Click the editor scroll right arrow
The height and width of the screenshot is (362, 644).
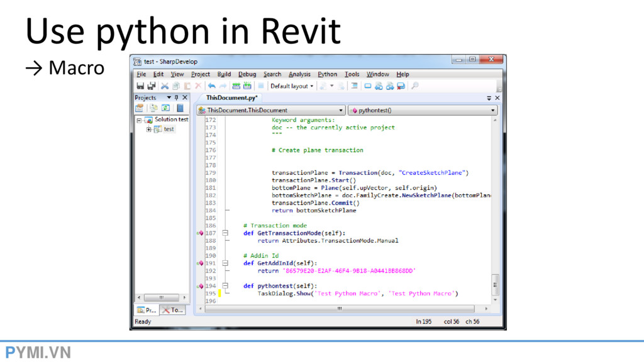[486, 309]
